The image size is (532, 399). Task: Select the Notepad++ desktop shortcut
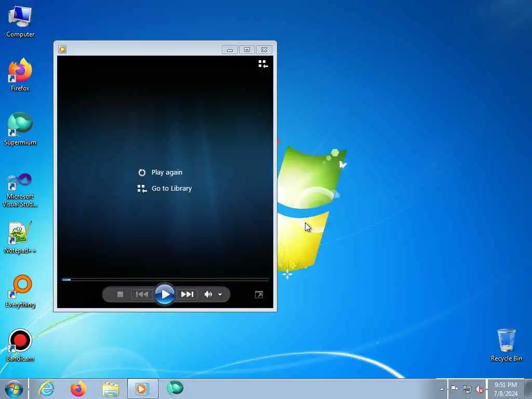(x=20, y=237)
